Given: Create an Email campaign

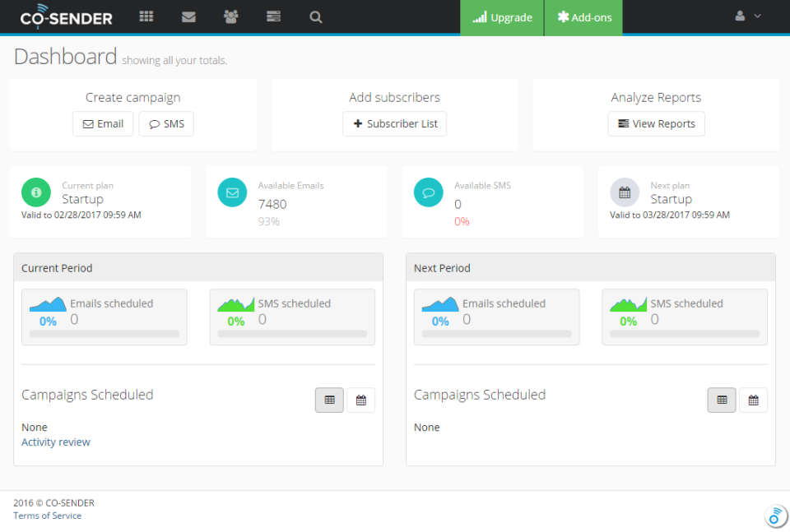Looking at the screenshot, I should [103, 123].
